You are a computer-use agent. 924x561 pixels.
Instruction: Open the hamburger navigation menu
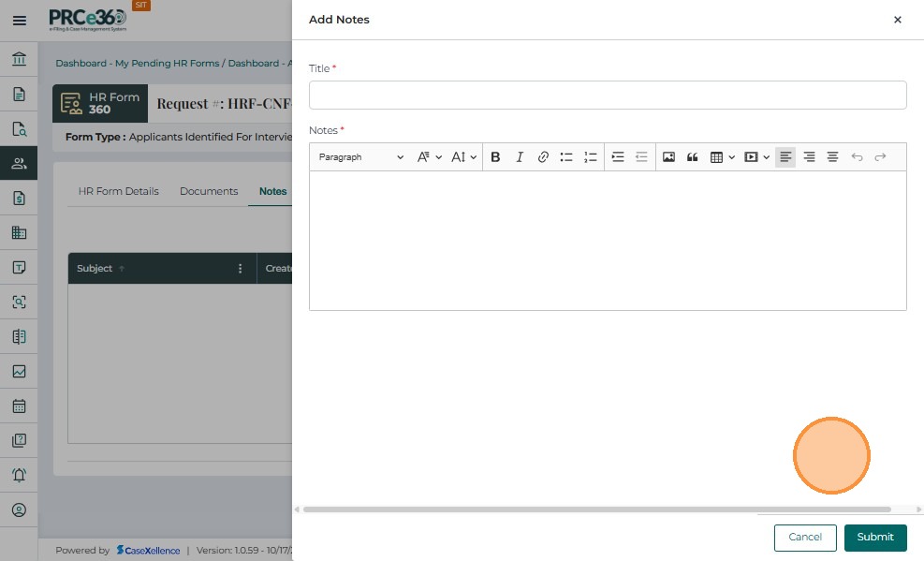[x=20, y=21]
